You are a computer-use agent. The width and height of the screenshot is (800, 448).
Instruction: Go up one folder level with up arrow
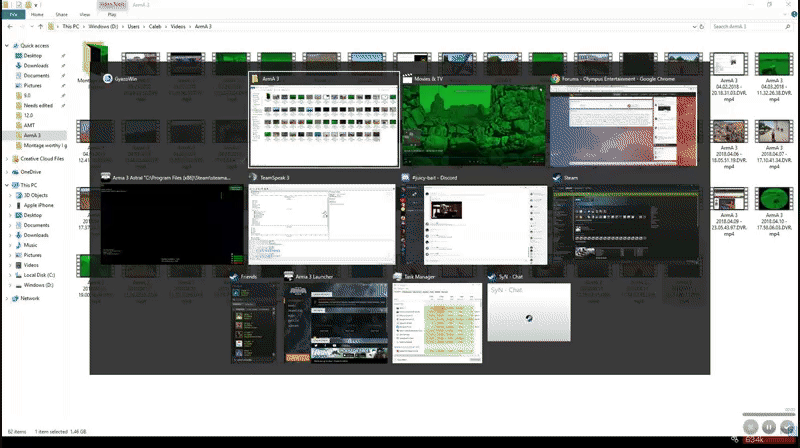pyautogui.click(x=40, y=27)
